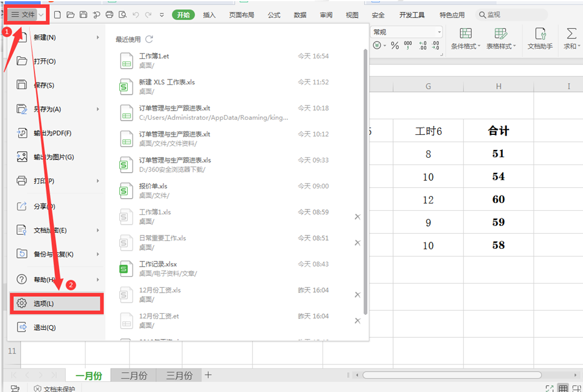Image resolution: width=583 pixels, height=392 pixels.
Task: Click the new blank document toolbar icon
Action: tap(57, 15)
